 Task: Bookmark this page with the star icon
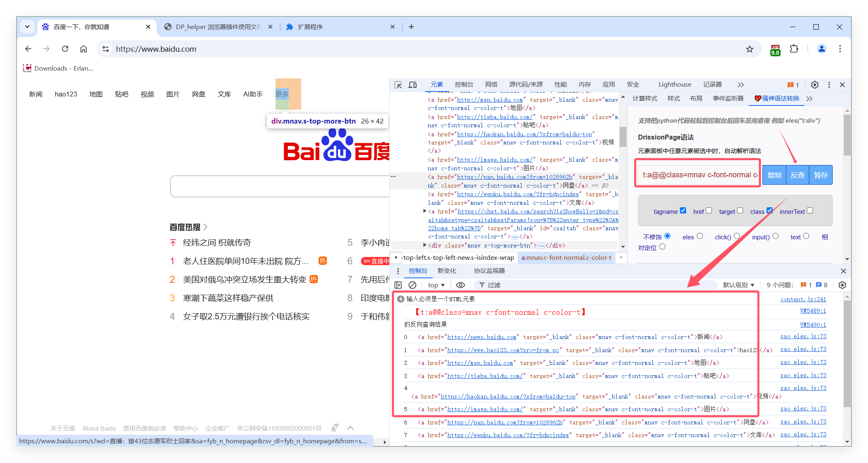[x=750, y=49]
